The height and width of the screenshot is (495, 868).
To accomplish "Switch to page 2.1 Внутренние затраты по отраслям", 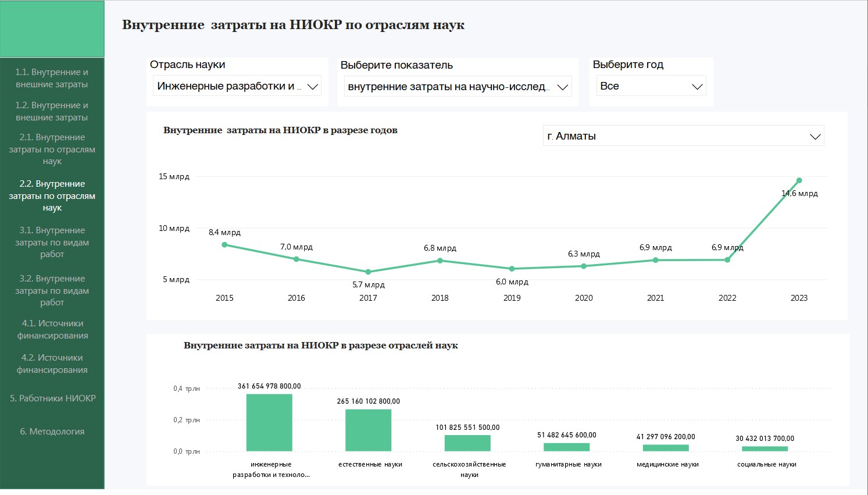I will tap(52, 149).
